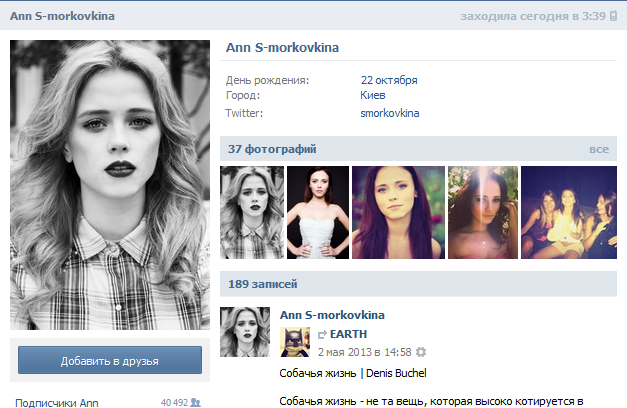Click the Добавить в друзья button

(x=110, y=360)
